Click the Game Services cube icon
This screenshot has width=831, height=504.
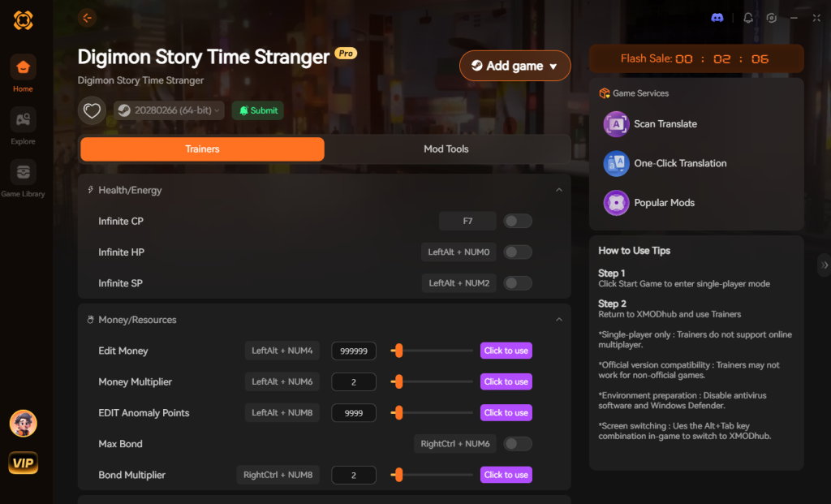[604, 93]
